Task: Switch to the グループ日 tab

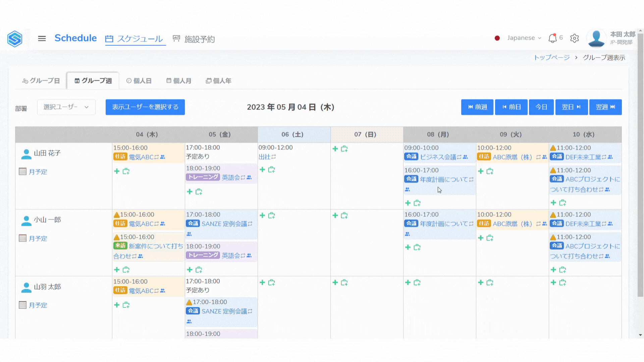Action: (x=41, y=81)
